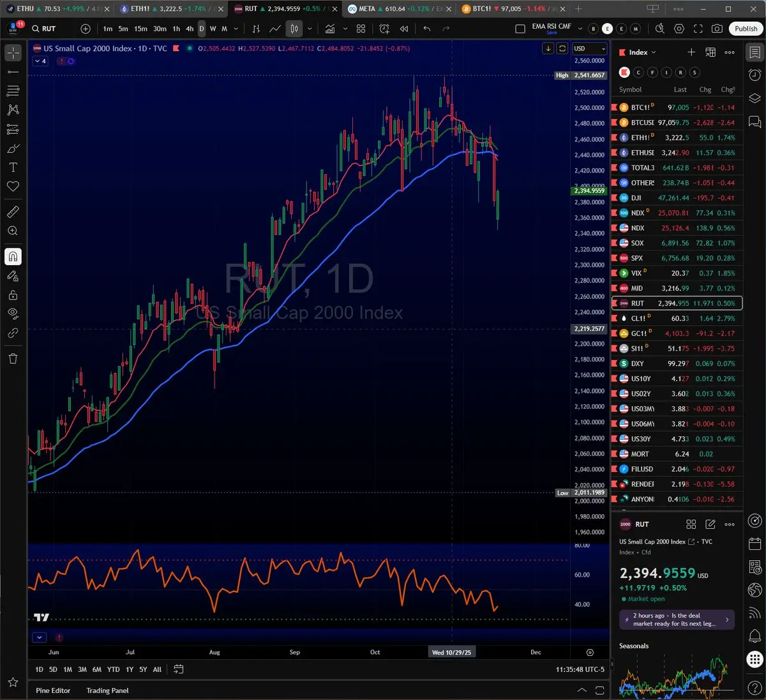
Task: Select the zoom in tool
Action: coord(13,231)
